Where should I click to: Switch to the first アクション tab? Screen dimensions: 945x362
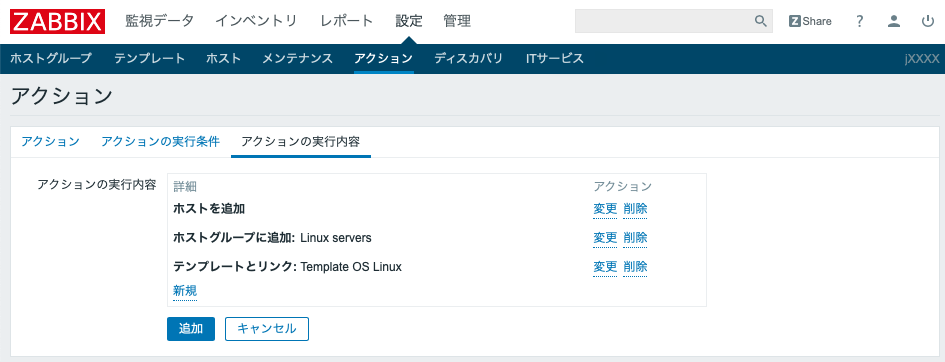tap(51, 142)
